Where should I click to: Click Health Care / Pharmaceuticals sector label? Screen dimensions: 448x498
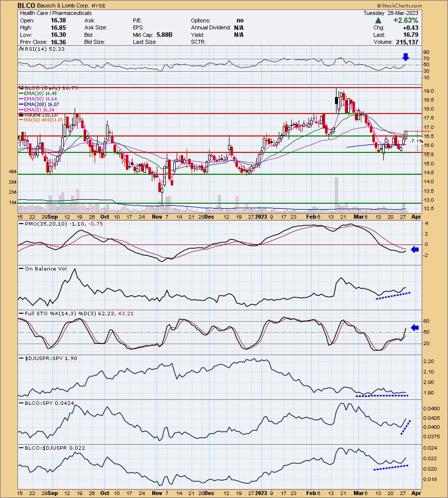[x=56, y=13]
